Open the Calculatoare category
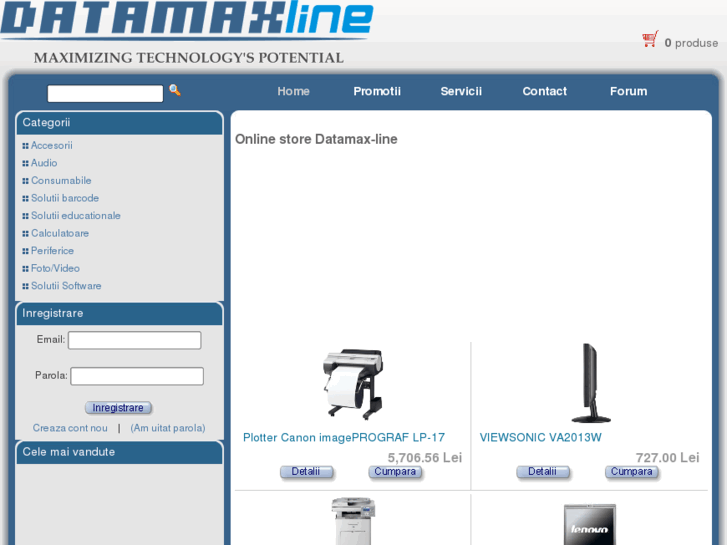727x545 pixels. pos(60,233)
